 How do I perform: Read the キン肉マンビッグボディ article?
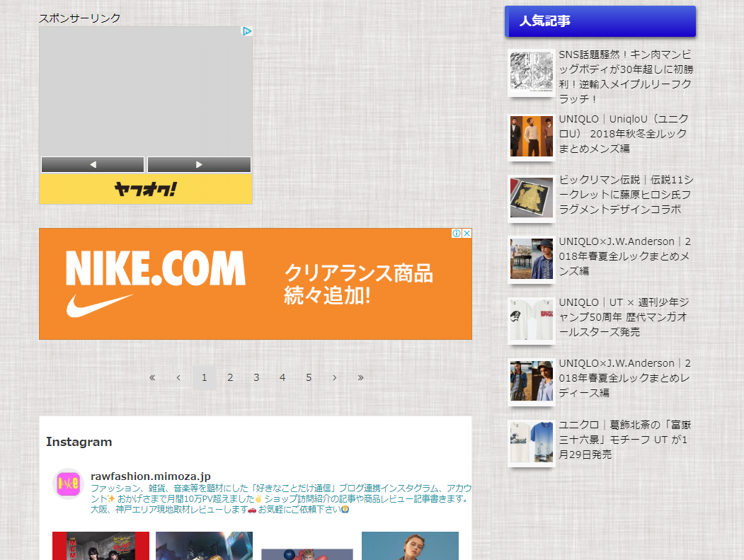(x=626, y=76)
